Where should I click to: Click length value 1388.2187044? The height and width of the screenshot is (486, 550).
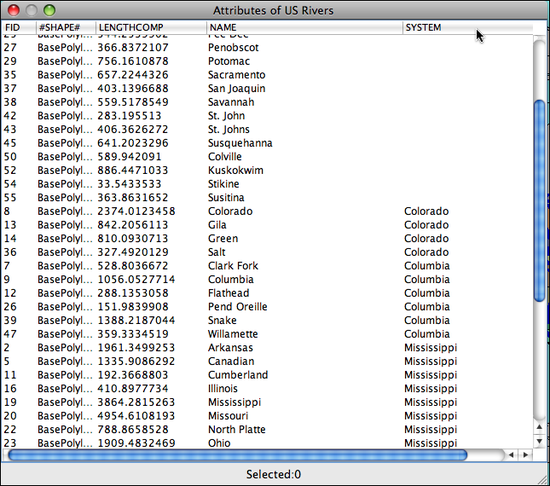pyautogui.click(x=136, y=320)
